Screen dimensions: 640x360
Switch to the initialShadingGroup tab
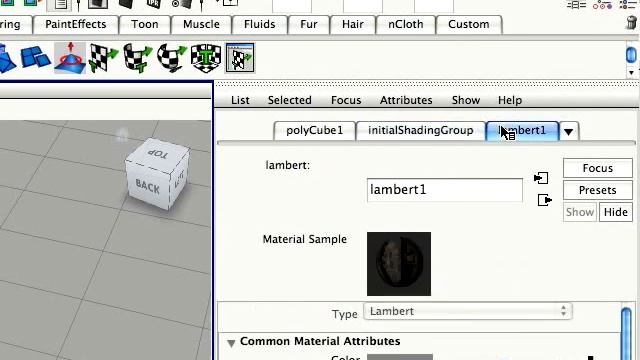(421, 131)
